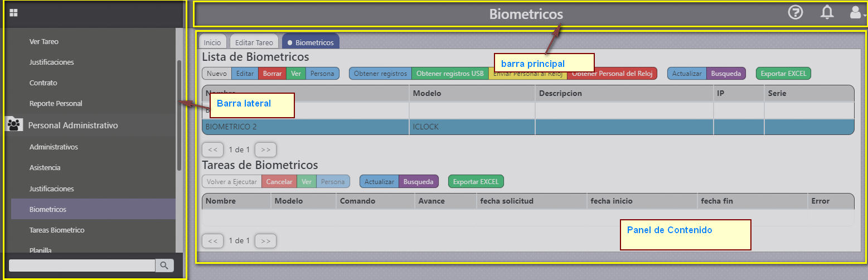Export the biometricos list to EXCEL
This screenshot has width=868, height=280.
tap(783, 74)
